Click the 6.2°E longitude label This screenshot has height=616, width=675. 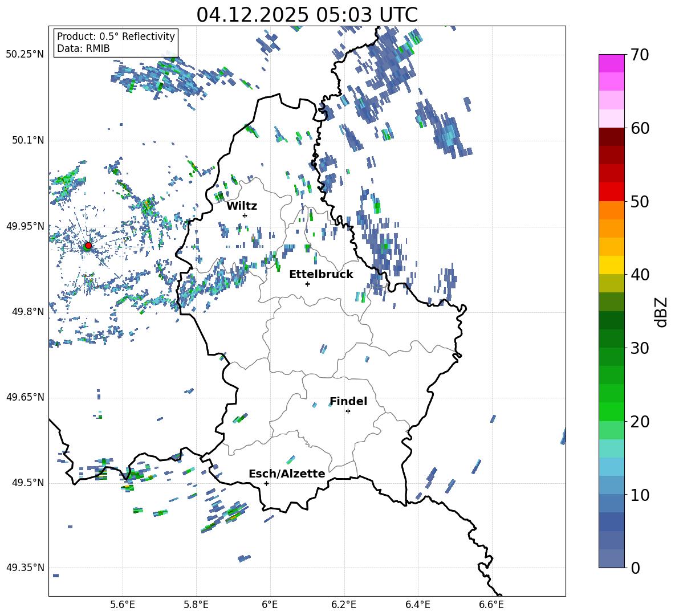click(344, 605)
